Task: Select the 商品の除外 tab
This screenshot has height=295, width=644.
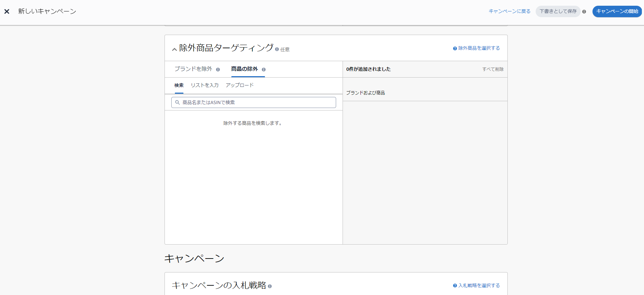Action: coord(245,69)
